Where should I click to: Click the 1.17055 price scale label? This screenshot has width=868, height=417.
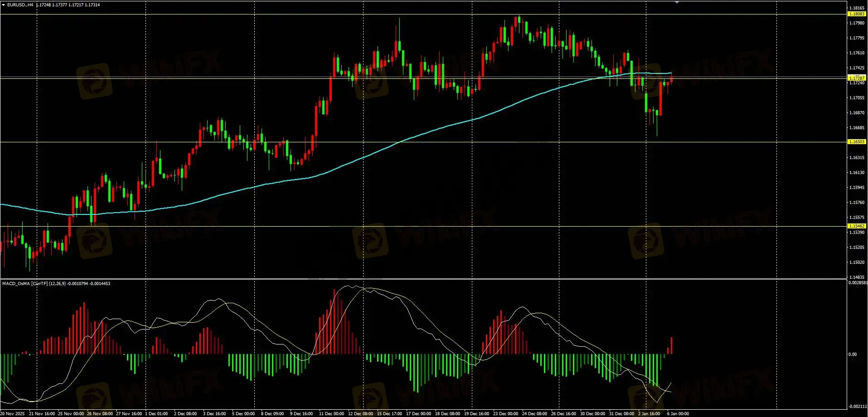(857, 98)
